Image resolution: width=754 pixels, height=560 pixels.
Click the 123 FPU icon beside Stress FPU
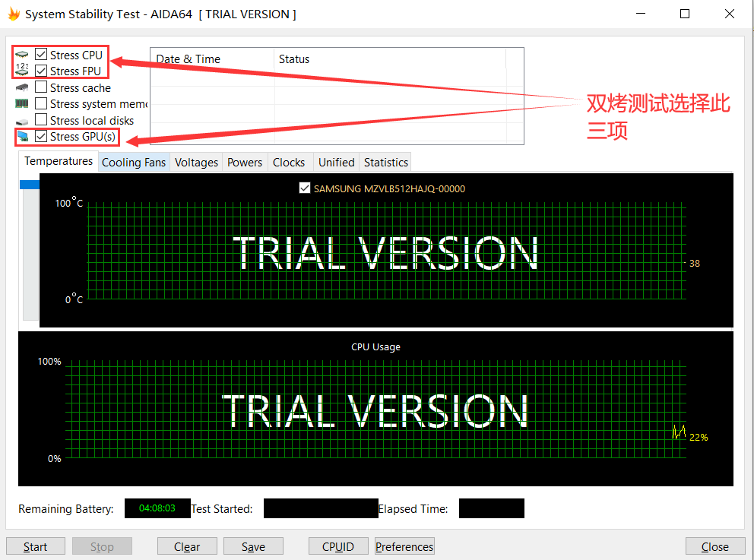(x=21, y=70)
